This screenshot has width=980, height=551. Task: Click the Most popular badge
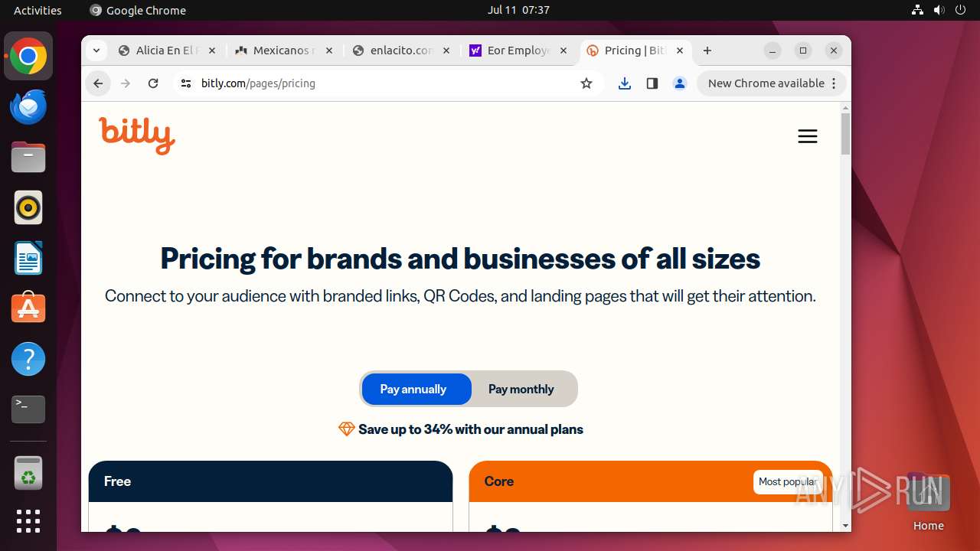pyautogui.click(x=787, y=481)
